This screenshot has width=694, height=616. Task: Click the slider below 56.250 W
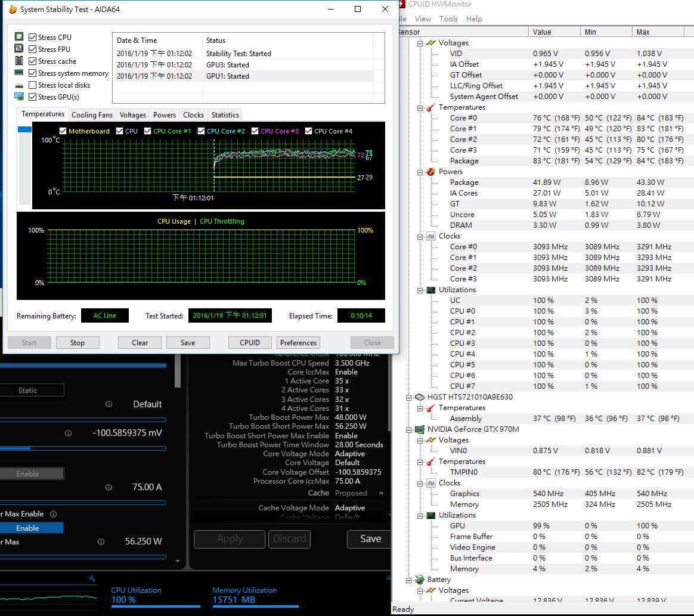[x=83, y=557]
